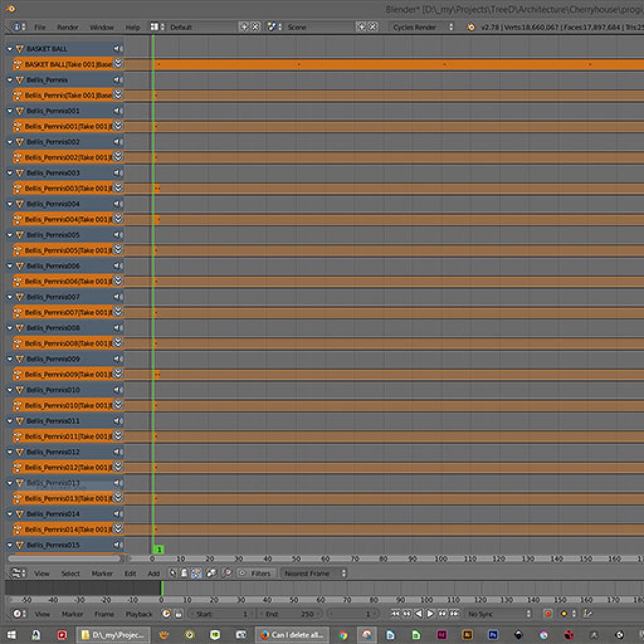The width and height of the screenshot is (644, 644).
Task: Toggle mute on Bellis_Pernnis005
Action: click(x=118, y=235)
